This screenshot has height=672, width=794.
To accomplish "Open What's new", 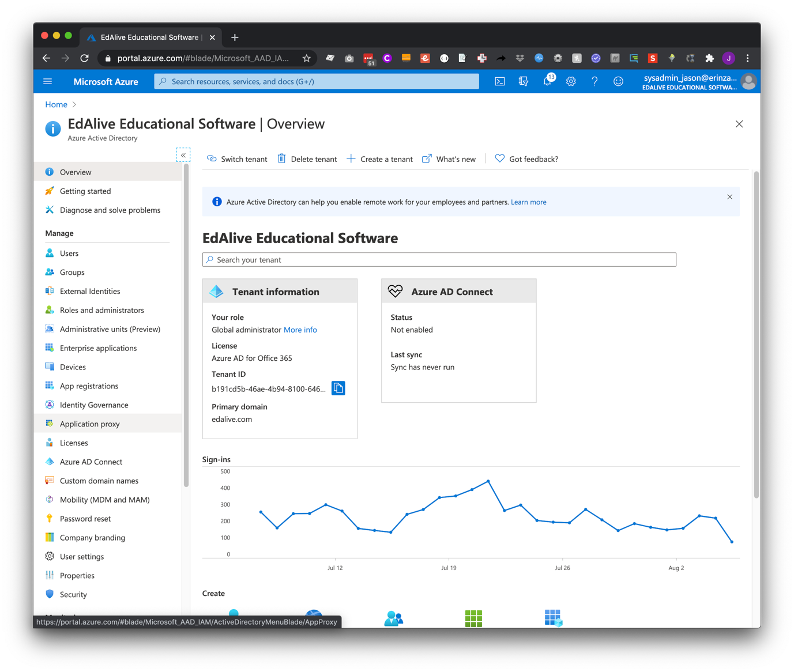I will coord(456,158).
